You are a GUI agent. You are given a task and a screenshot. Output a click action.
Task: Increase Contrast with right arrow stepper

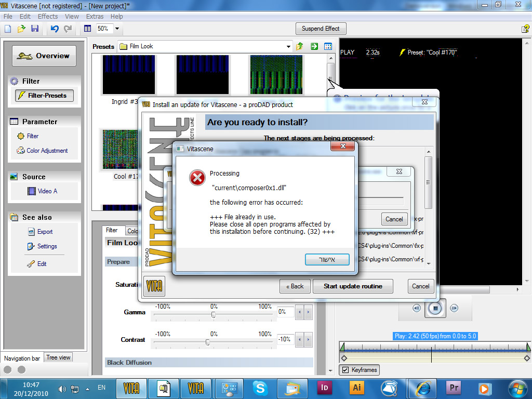pyautogui.click(x=308, y=339)
